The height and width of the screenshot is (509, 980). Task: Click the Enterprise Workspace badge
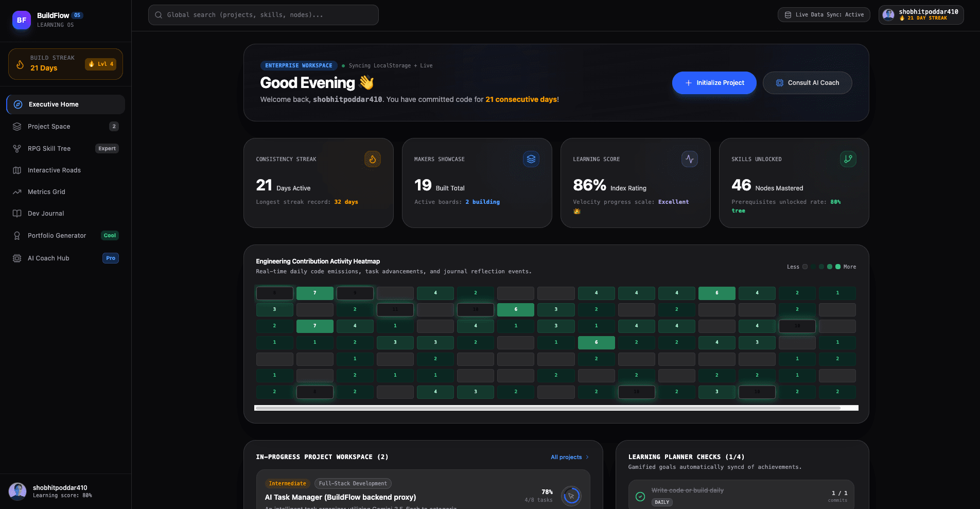(x=299, y=66)
